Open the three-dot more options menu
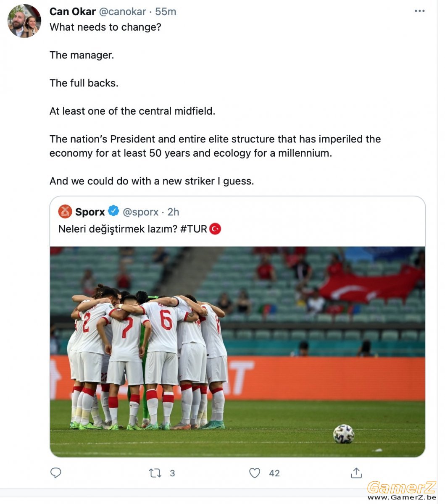Image resolution: width=445 pixels, height=504 pixels. pyautogui.click(x=419, y=11)
